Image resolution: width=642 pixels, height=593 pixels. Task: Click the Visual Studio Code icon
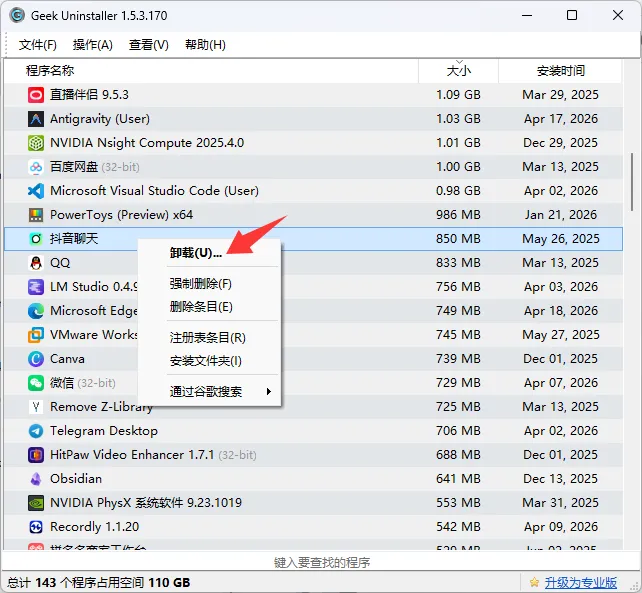36,191
